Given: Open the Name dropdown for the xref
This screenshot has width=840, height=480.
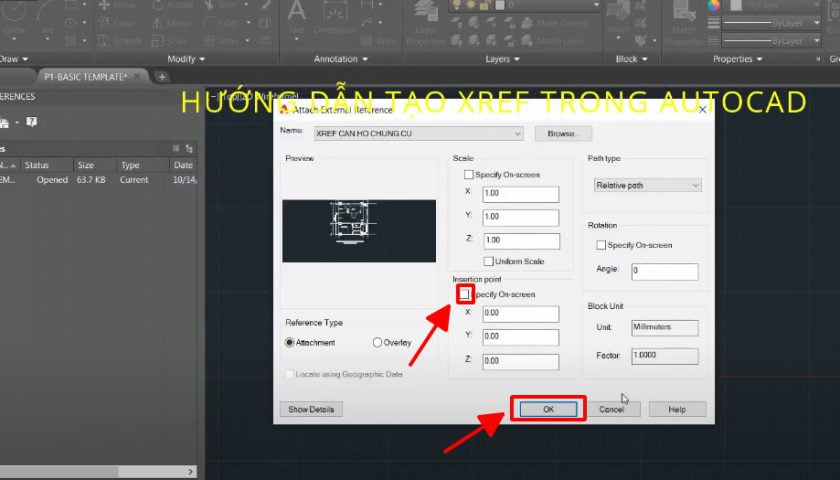Looking at the screenshot, I should (517, 133).
